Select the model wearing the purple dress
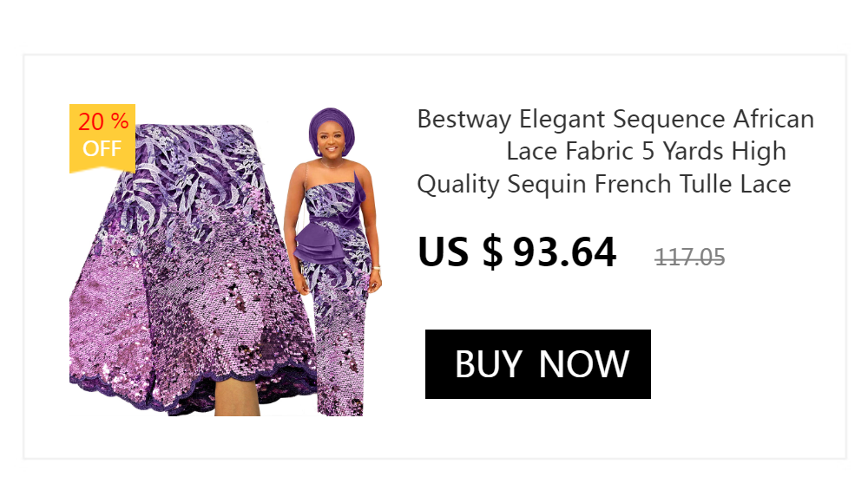868x503 pixels. point(332,261)
